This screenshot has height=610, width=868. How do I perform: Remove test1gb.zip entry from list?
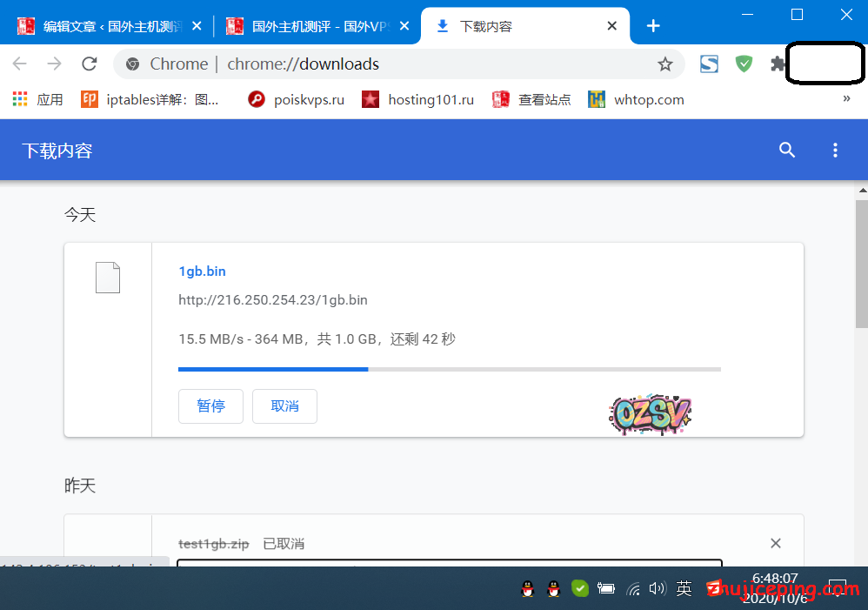pyautogui.click(x=776, y=544)
